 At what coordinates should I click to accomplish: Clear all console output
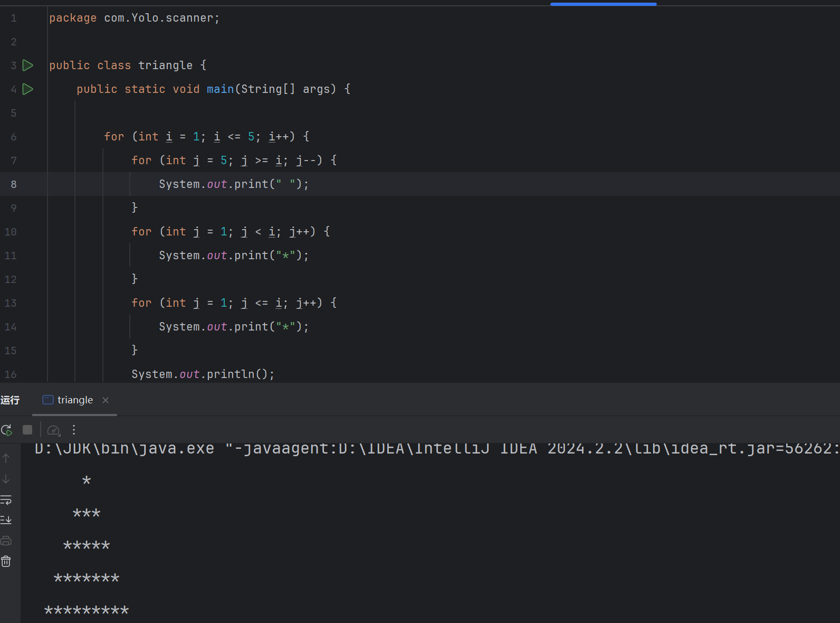pyautogui.click(x=6, y=561)
